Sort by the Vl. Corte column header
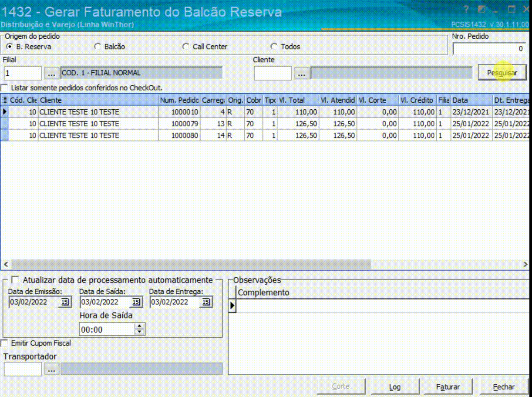 [x=377, y=100]
